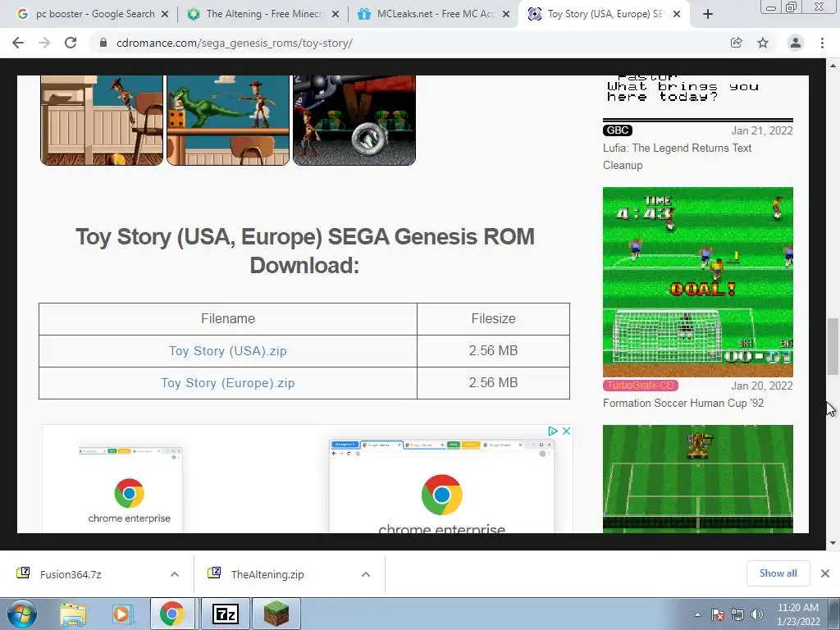
Task: Click the TurboGrafx-CD platform tag
Action: (x=641, y=386)
